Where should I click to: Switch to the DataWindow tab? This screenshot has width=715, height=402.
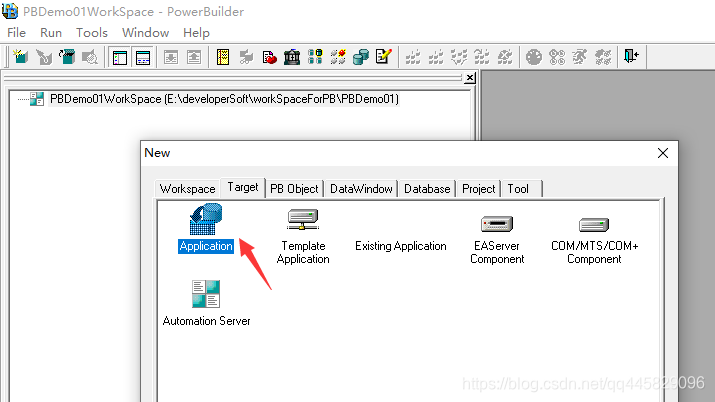pos(361,189)
